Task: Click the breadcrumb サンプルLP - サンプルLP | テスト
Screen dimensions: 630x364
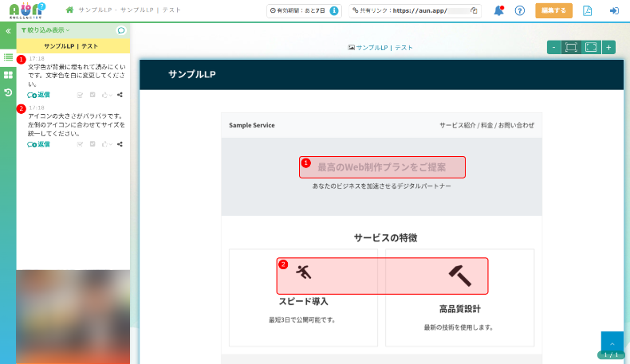Action: (129, 10)
